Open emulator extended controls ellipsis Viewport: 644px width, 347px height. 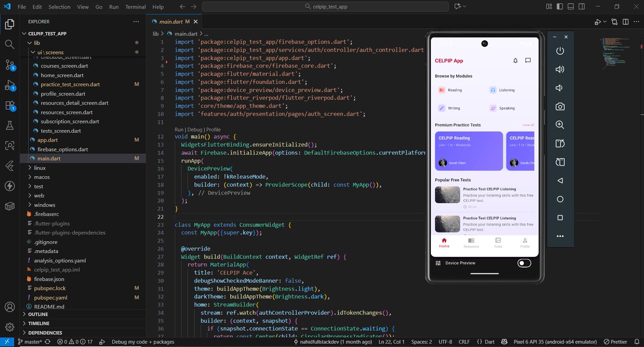click(x=560, y=236)
